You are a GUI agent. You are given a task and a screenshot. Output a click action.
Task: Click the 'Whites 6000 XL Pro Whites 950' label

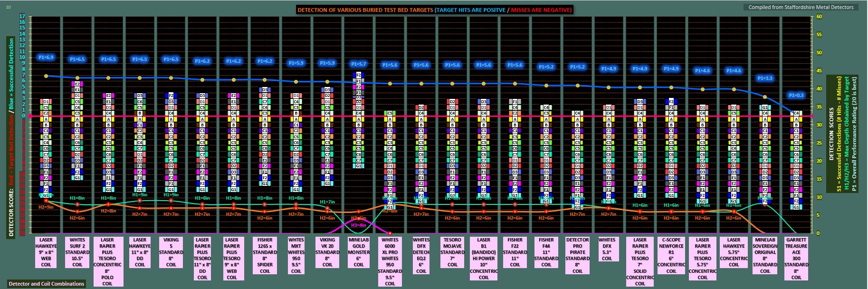coord(390,261)
